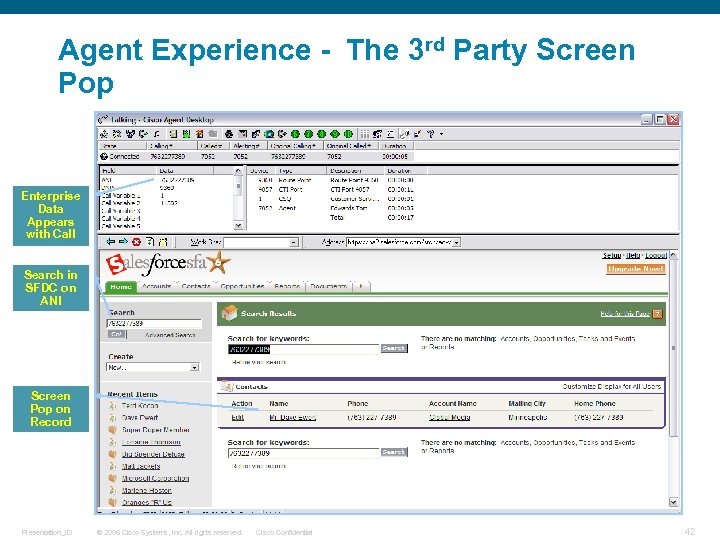This screenshot has height=540, width=720.
Task: Click the Search Results house icon
Action: point(229,313)
